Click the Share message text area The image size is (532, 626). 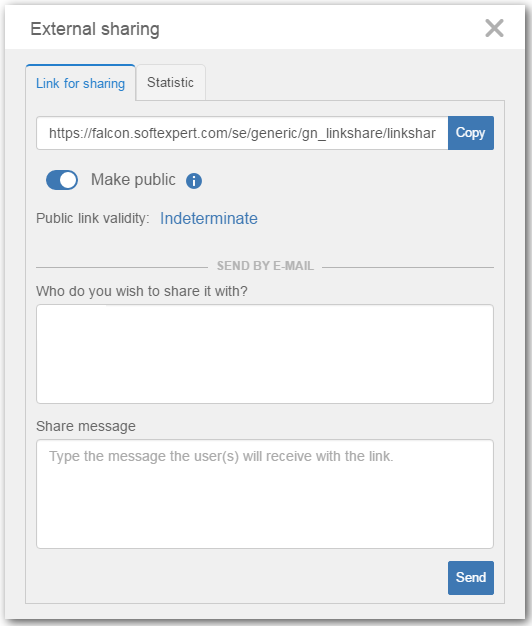click(x=265, y=494)
